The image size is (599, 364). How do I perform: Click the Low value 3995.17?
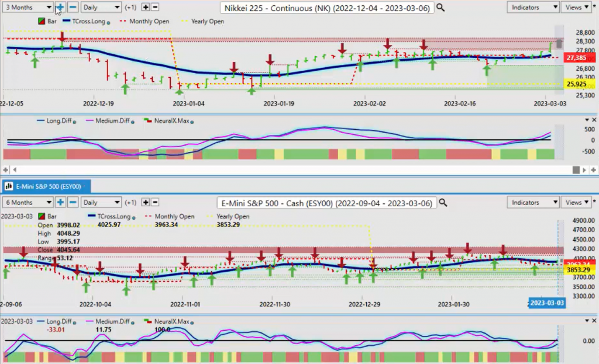(68, 241)
